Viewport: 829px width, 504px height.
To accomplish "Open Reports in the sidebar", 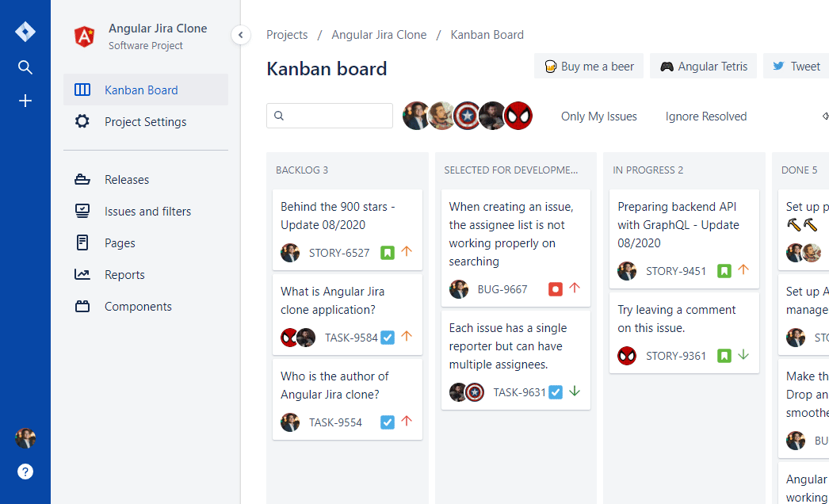I will (146, 275).
